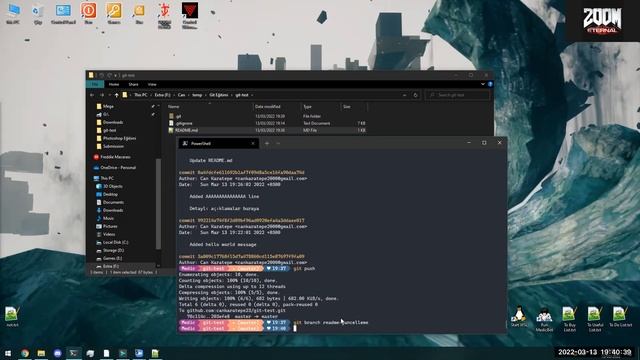This screenshot has width=640, height=360.
Task: Click Git Eğitimi in the address breadcrumb
Action: click(219, 95)
